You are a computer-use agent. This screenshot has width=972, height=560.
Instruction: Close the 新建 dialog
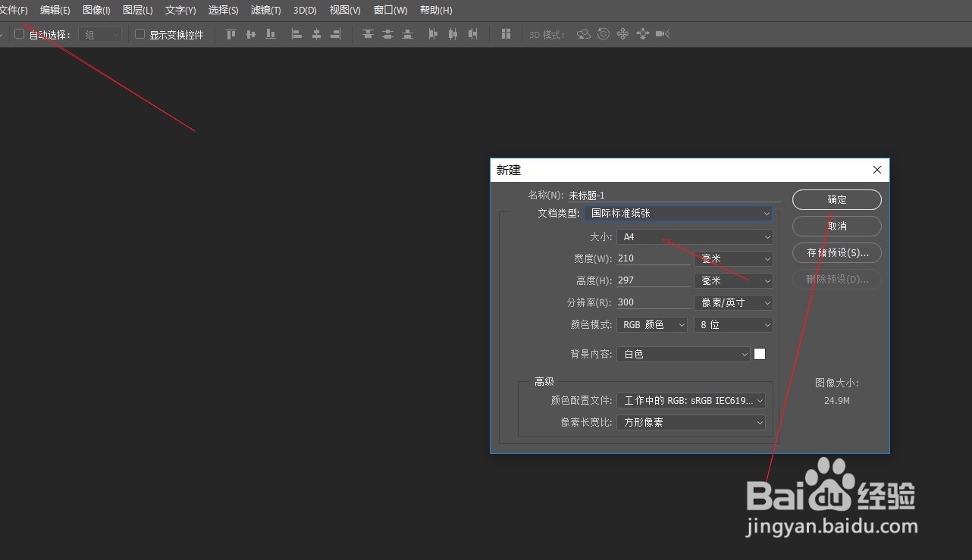point(877,170)
